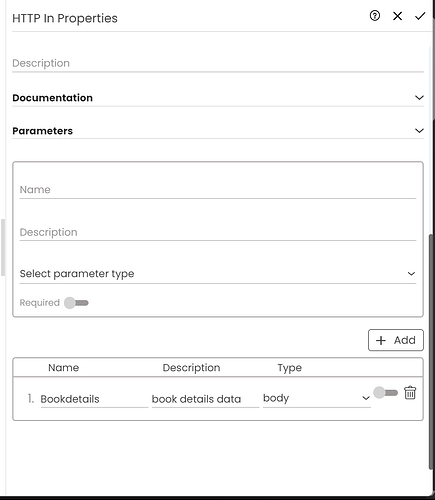Click the Description column header in table
The image size is (435, 500).
pos(191,368)
